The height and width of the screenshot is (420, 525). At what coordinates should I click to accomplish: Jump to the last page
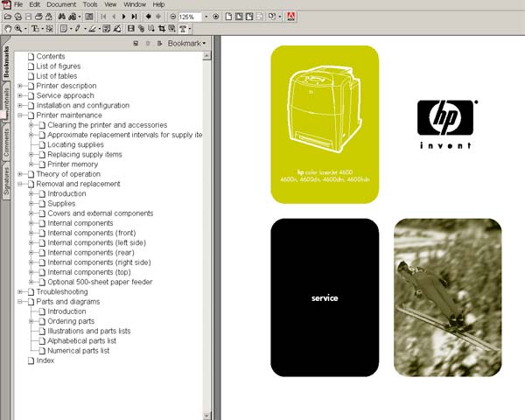click(x=134, y=17)
